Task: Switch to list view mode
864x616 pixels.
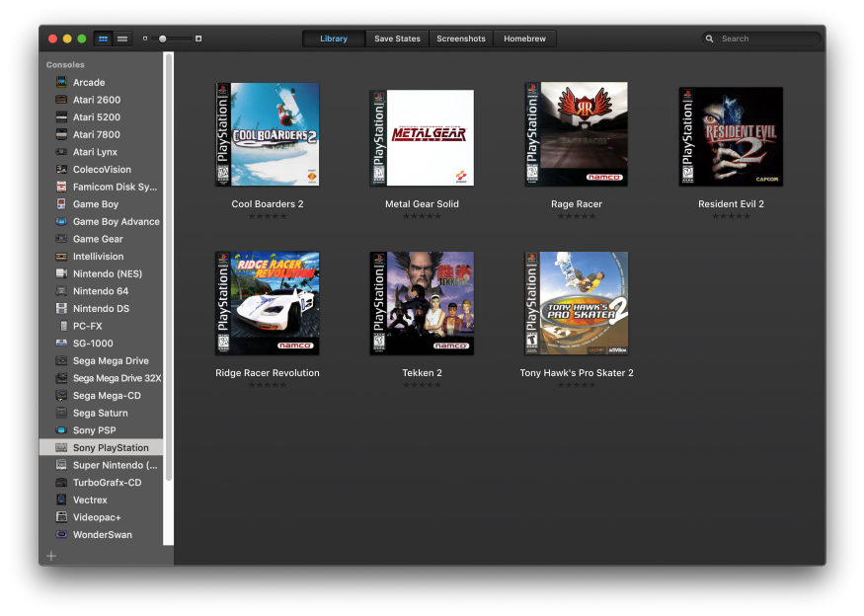Action: [122, 38]
